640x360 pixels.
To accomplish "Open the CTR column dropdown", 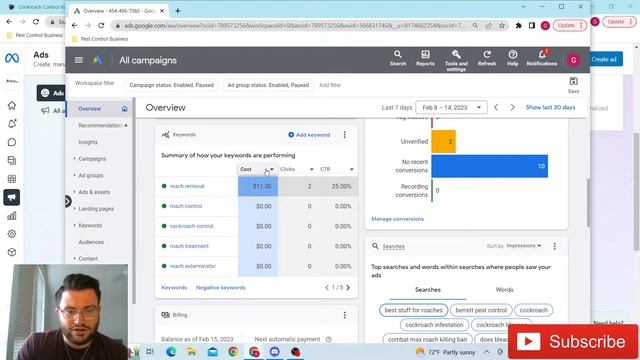I will coord(351,169).
